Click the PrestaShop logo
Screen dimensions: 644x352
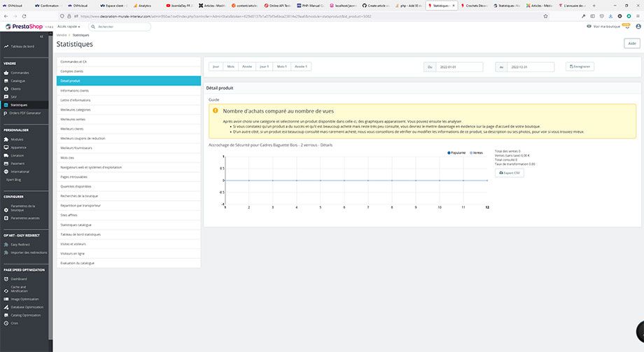point(24,27)
